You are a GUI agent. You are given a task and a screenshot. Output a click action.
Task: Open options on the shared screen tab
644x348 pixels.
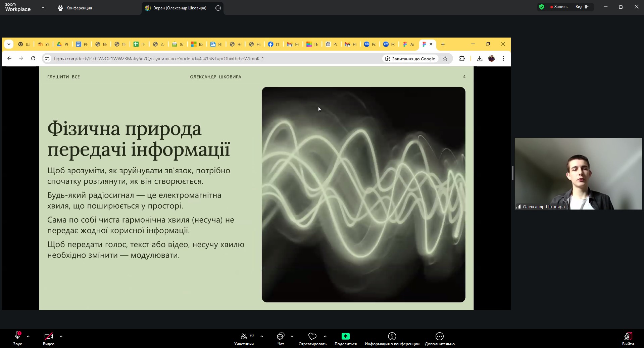218,8
